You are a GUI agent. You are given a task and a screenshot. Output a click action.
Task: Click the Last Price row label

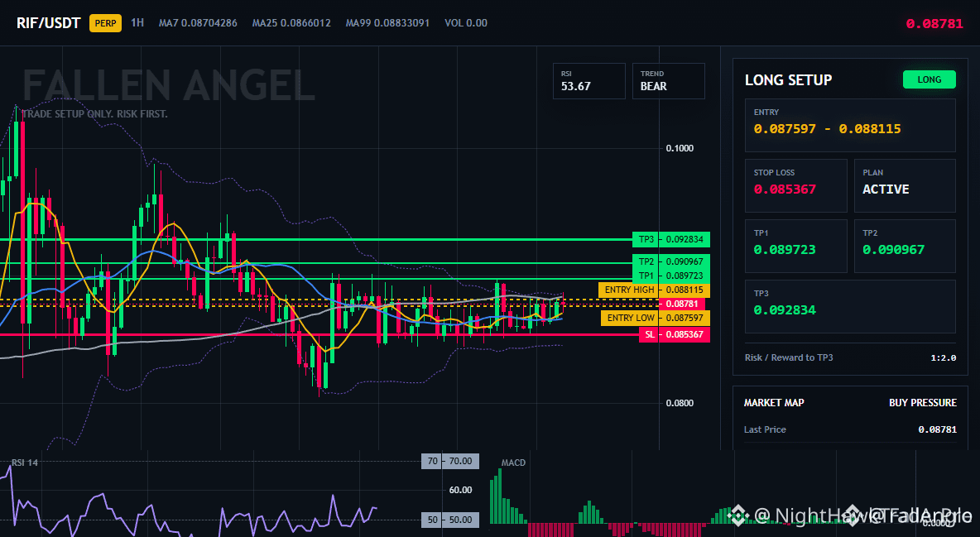[765, 429]
